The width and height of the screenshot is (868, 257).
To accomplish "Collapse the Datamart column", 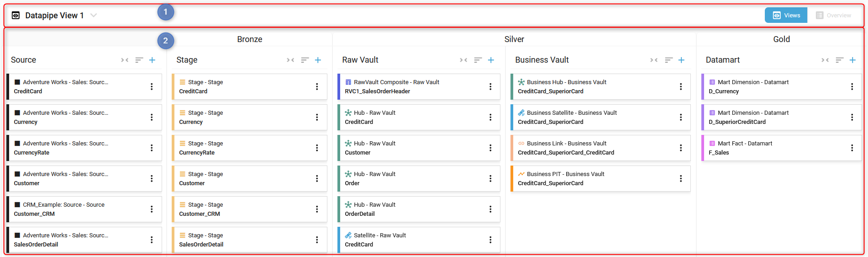I will (x=825, y=60).
